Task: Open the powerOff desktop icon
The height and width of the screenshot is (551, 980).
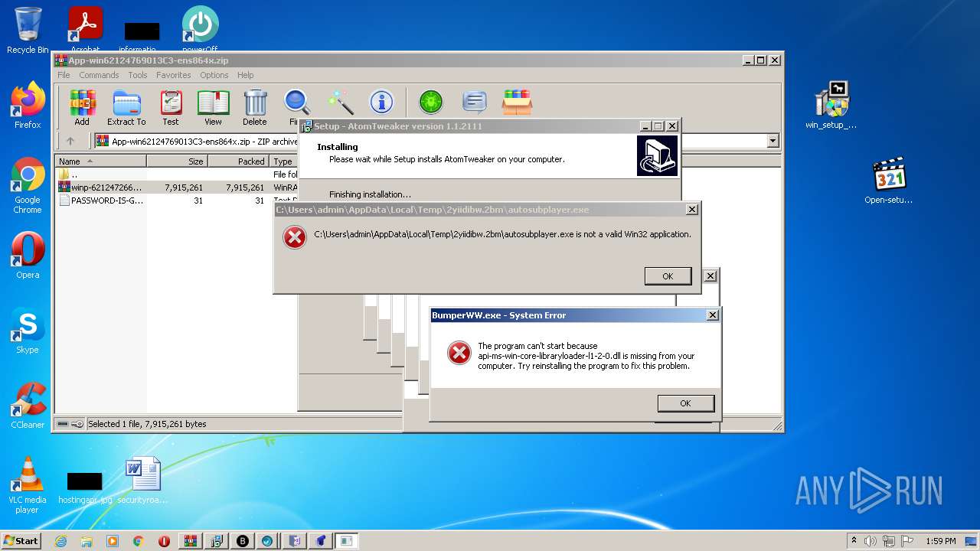Action: (x=200, y=29)
